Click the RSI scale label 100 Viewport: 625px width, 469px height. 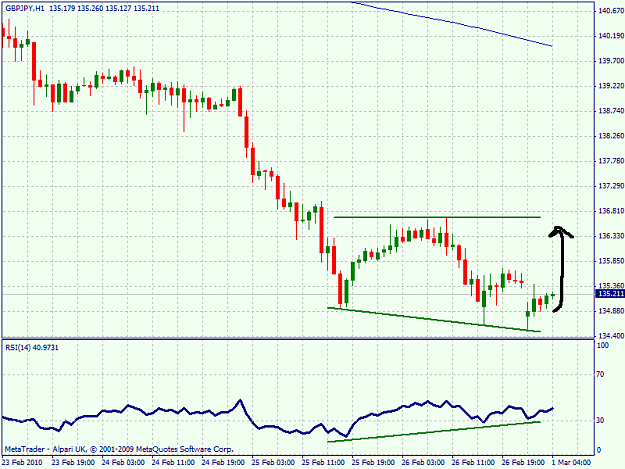coord(602,345)
